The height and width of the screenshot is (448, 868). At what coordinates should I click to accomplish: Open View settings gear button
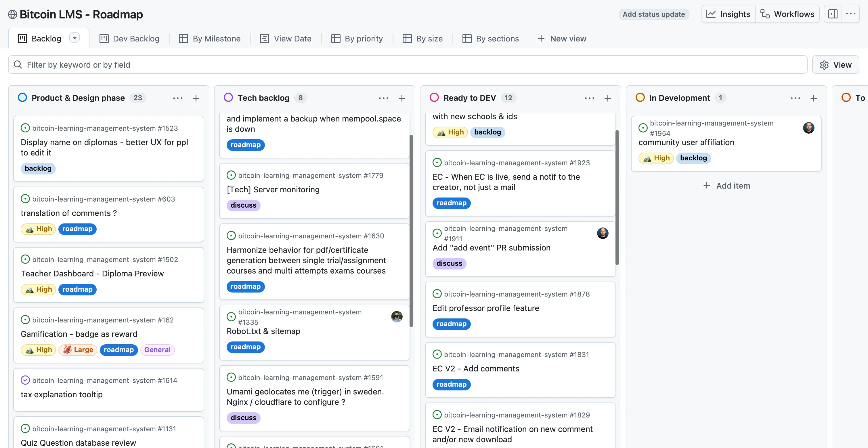coord(835,64)
